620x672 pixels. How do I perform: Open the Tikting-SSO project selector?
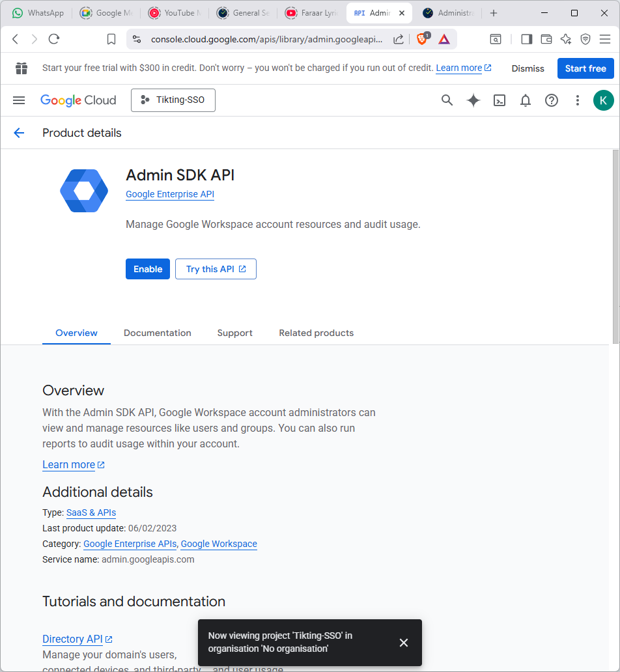(173, 100)
